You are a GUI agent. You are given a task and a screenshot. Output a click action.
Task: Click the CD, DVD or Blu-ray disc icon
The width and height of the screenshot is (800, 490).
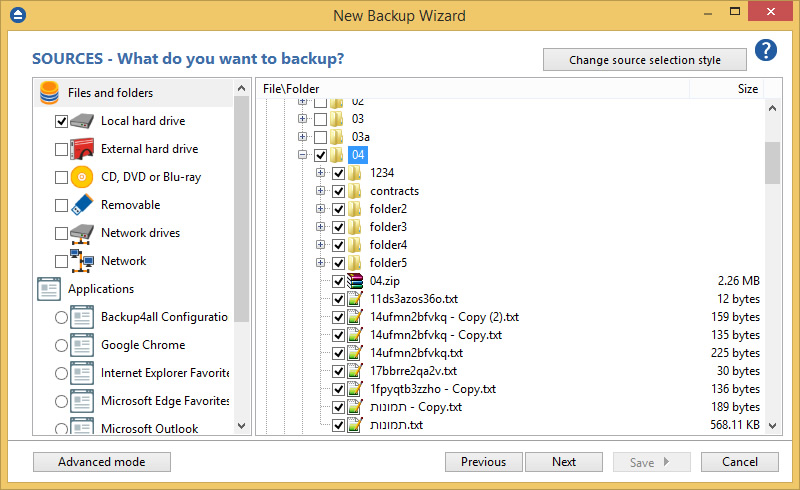click(x=82, y=177)
